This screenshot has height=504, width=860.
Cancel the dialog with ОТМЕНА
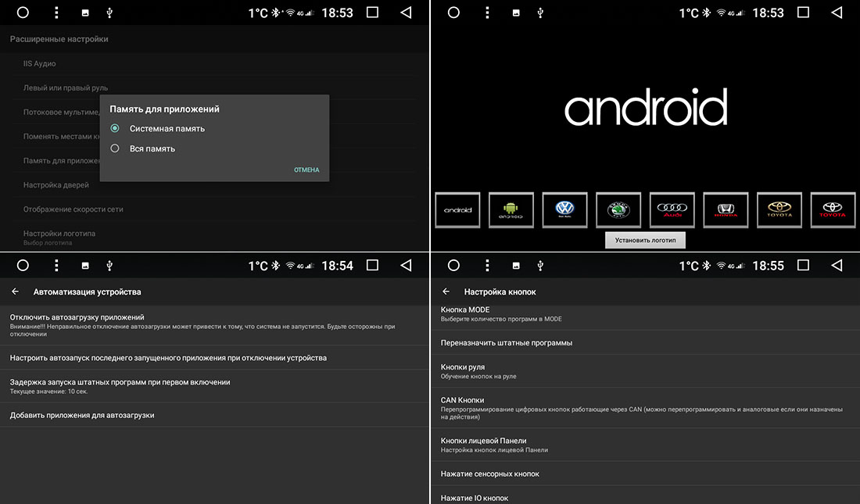click(306, 170)
